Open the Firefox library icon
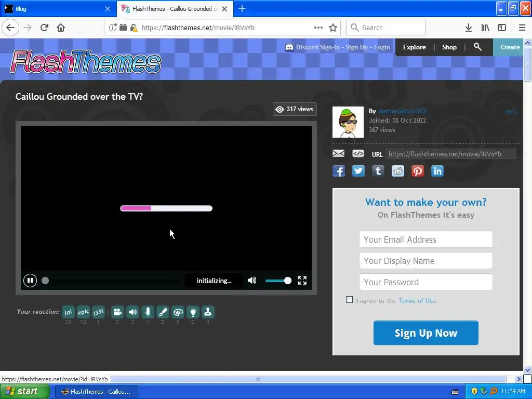 click(485, 28)
